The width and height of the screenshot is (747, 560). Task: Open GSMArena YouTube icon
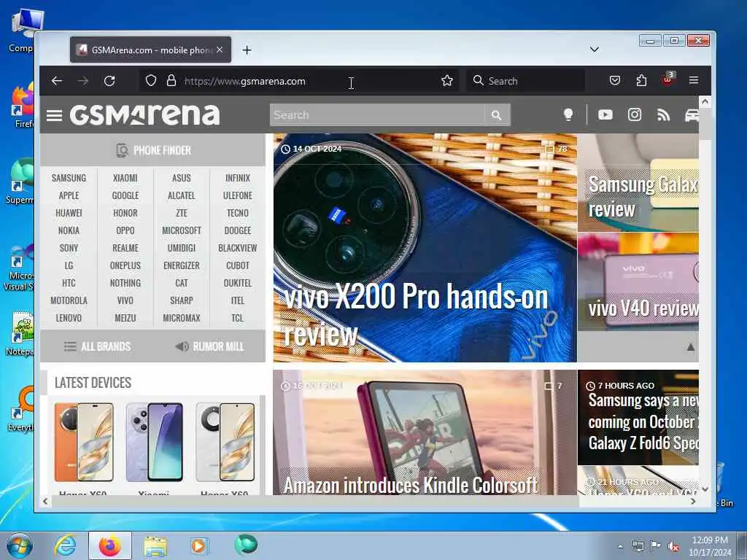coord(605,114)
